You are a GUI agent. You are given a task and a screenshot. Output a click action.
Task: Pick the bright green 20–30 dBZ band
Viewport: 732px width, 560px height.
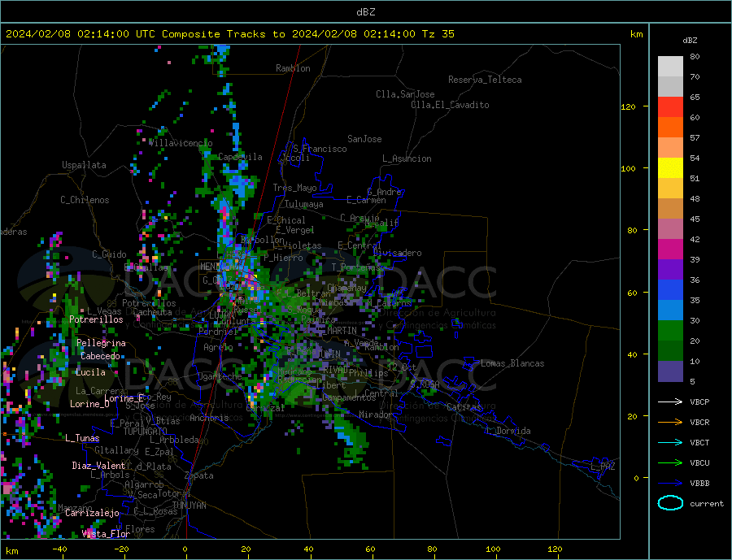click(x=670, y=331)
